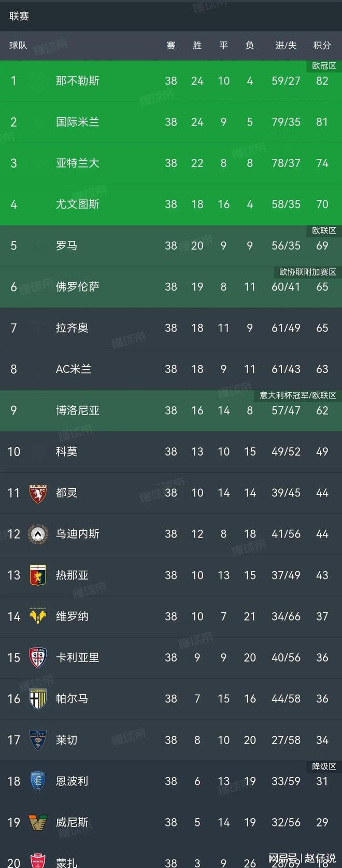Click the 博洛尼亚 team name
The height and width of the screenshot is (868, 342).
point(78,410)
